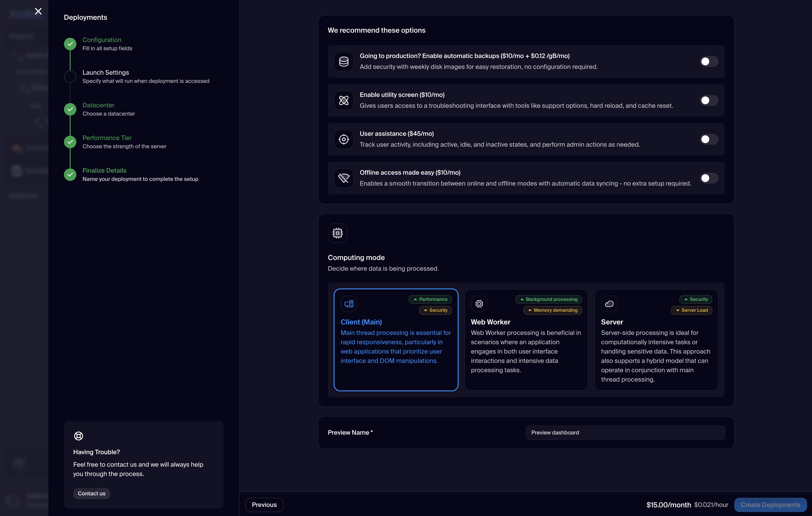Click the Contact us button

[x=91, y=493]
